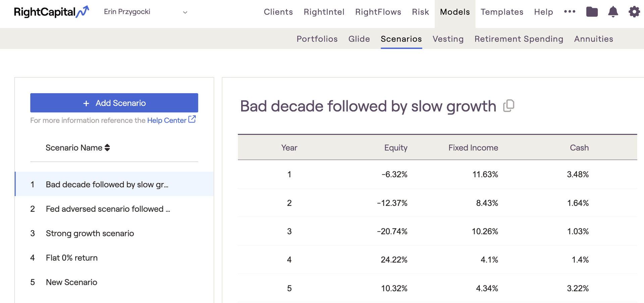
Task: Click the Help Center external link icon
Action: [x=192, y=119]
